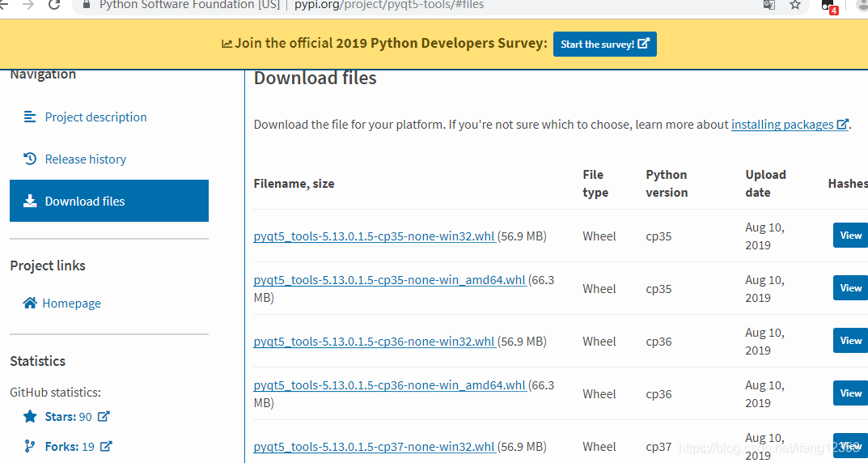
Task: Download the cp35 win32 wheel file
Action: click(x=375, y=236)
